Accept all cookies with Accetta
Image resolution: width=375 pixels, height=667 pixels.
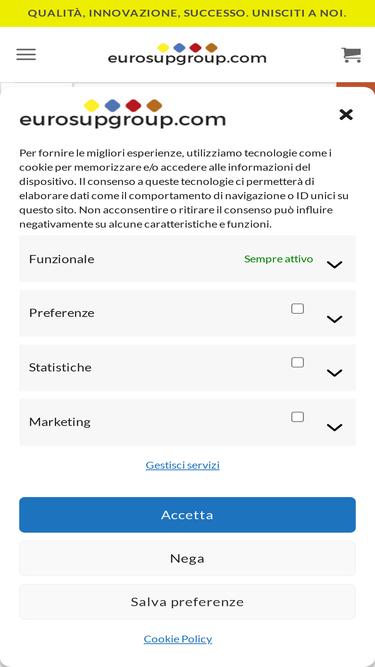coord(188,515)
